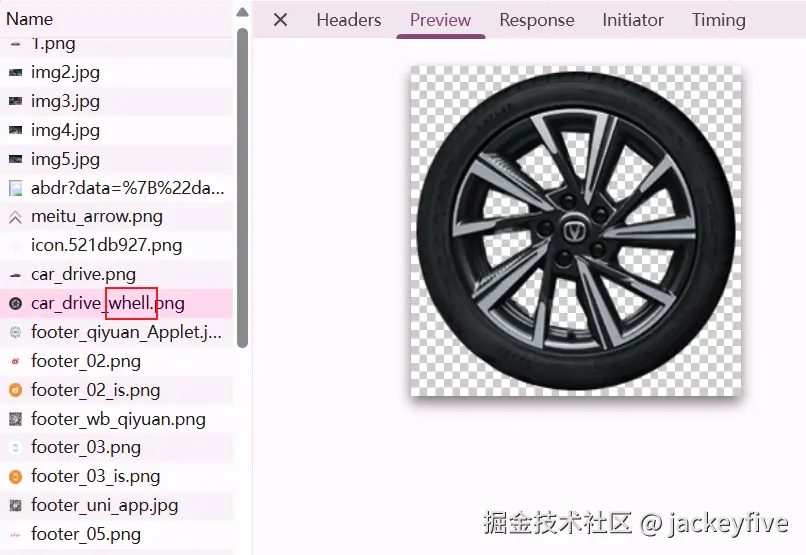The width and height of the screenshot is (806, 555).
Task: Click the request list scrollbar thumb
Action: (x=243, y=188)
